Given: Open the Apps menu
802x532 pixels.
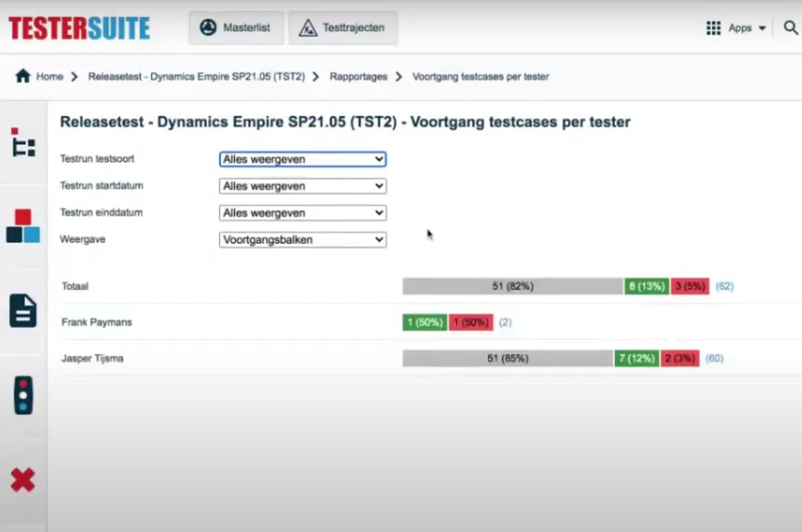Looking at the screenshot, I should [736, 28].
